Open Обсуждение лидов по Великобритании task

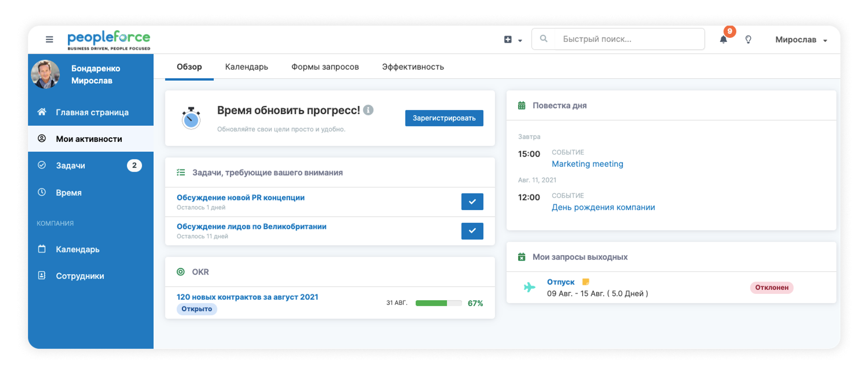point(251,226)
